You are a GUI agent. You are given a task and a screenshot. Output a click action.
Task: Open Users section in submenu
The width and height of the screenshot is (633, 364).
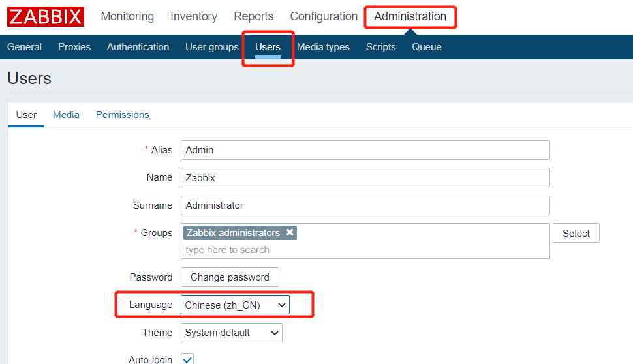(268, 47)
